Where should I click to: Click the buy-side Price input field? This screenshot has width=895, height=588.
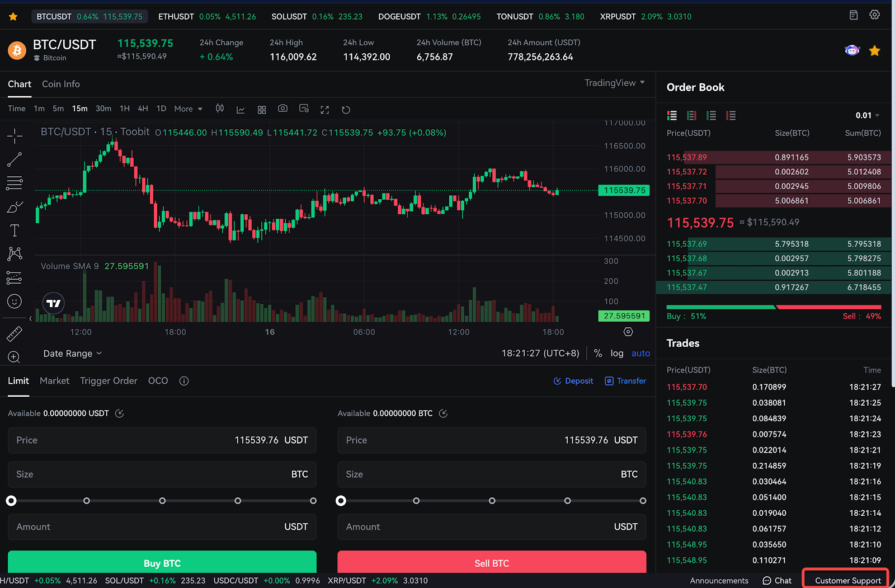162,440
